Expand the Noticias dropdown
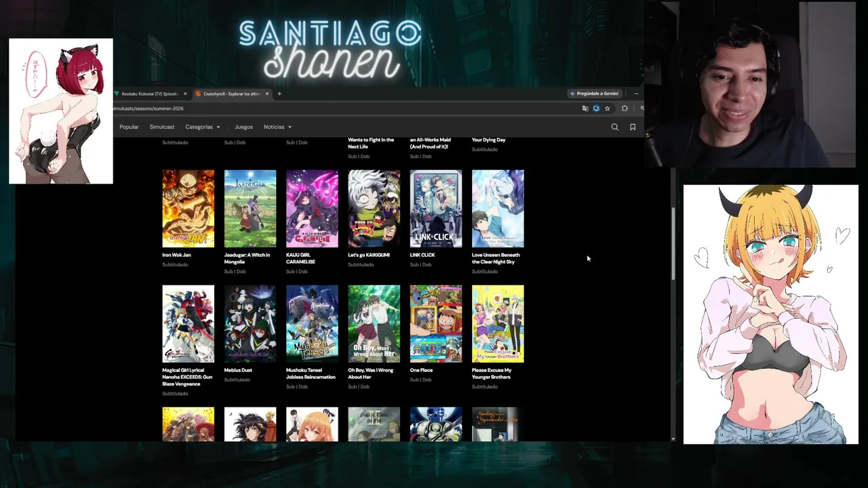This screenshot has height=488, width=868. pyautogui.click(x=277, y=127)
